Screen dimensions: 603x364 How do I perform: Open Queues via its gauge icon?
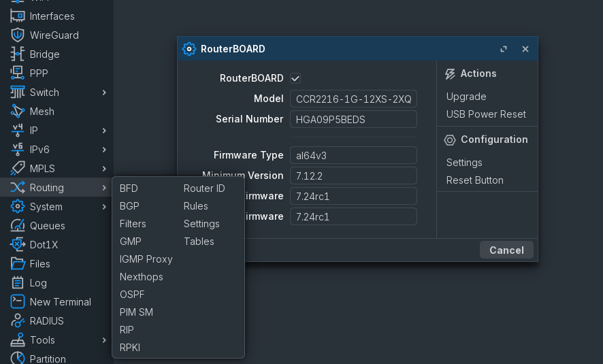click(x=17, y=226)
